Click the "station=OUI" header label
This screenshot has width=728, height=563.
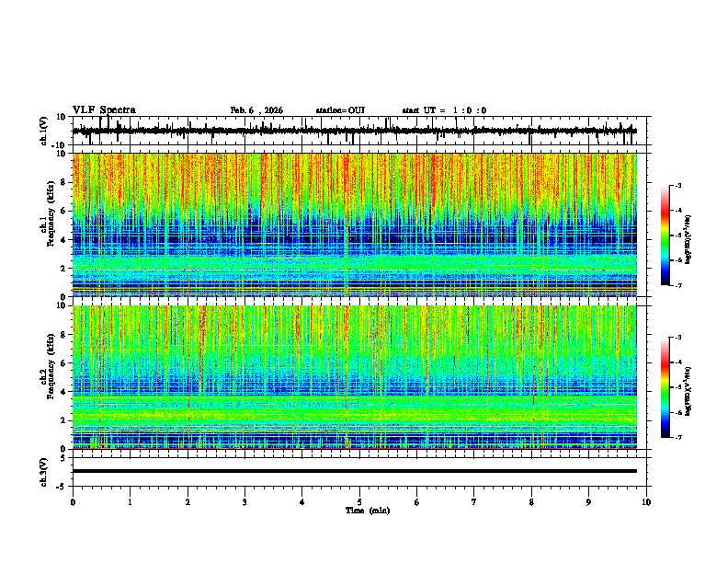click(x=340, y=110)
